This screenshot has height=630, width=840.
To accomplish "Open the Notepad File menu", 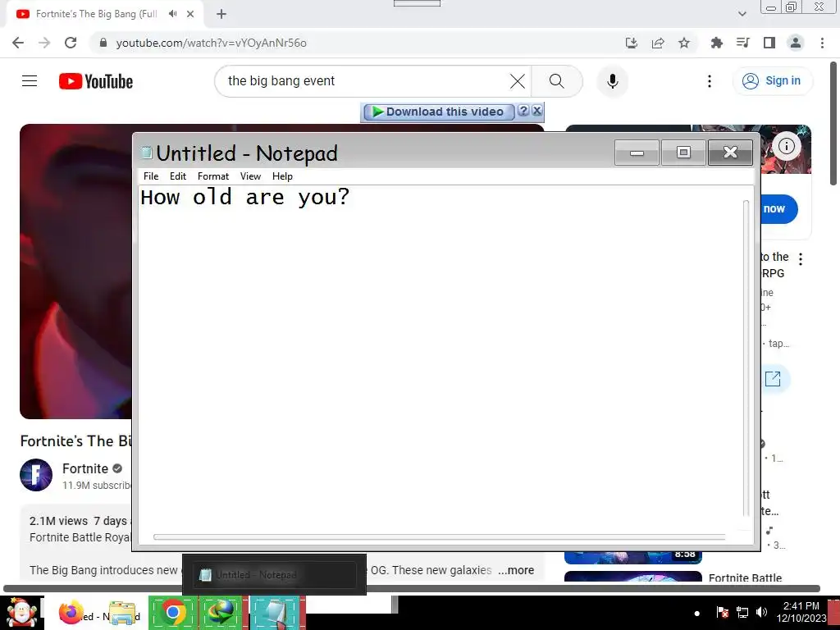I will pos(151,176).
